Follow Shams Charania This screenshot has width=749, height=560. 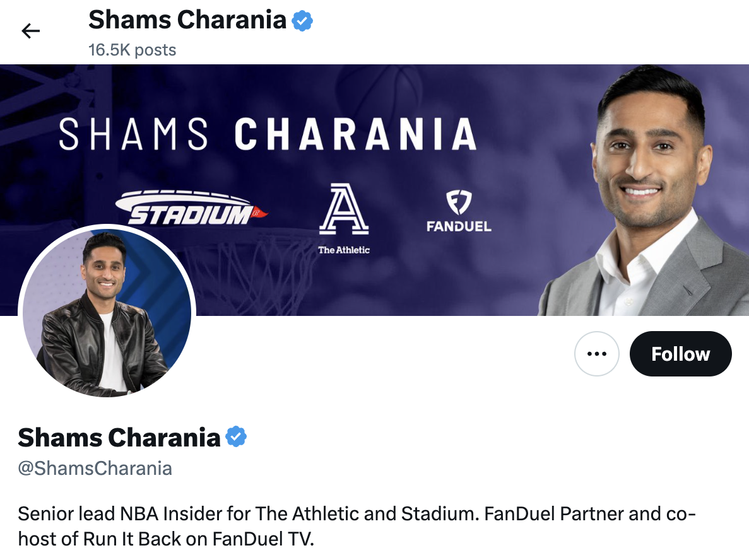tap(681, 354)
